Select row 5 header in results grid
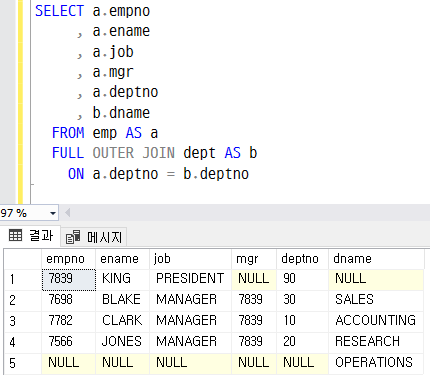 (x=23, y=363)
